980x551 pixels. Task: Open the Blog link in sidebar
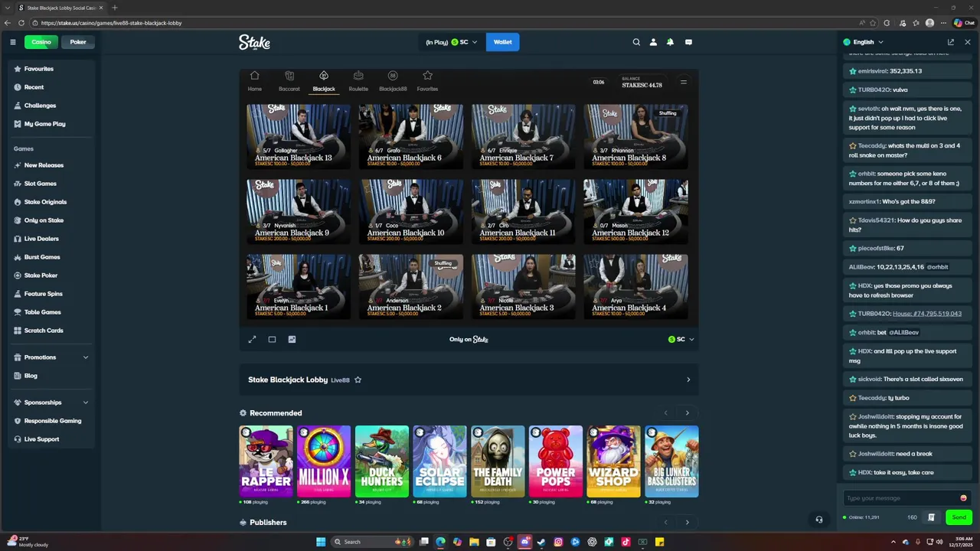tap(52, 376)
